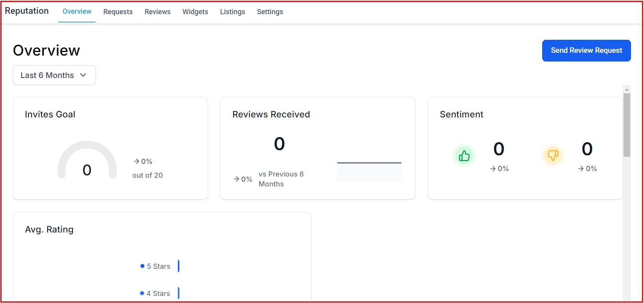
Task: Click the Reviews Received sparkline chart
Action: [369, 171]
